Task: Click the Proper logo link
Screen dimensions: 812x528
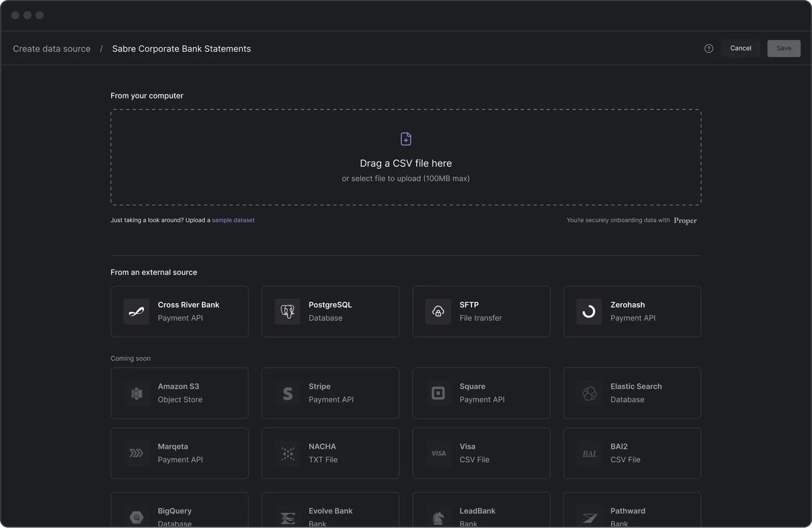Action: pyautogui.click(x=685, y=221)
